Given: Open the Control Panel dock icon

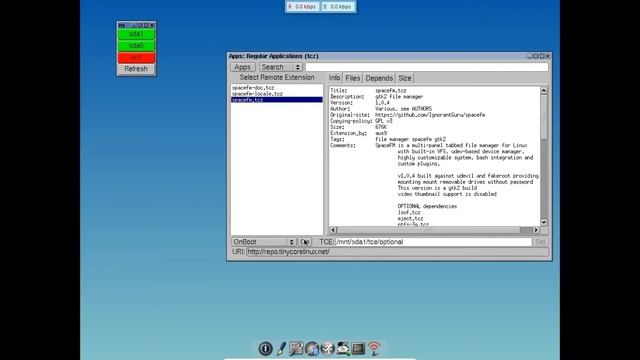Looking at the screenshot, I should point(296,349).
